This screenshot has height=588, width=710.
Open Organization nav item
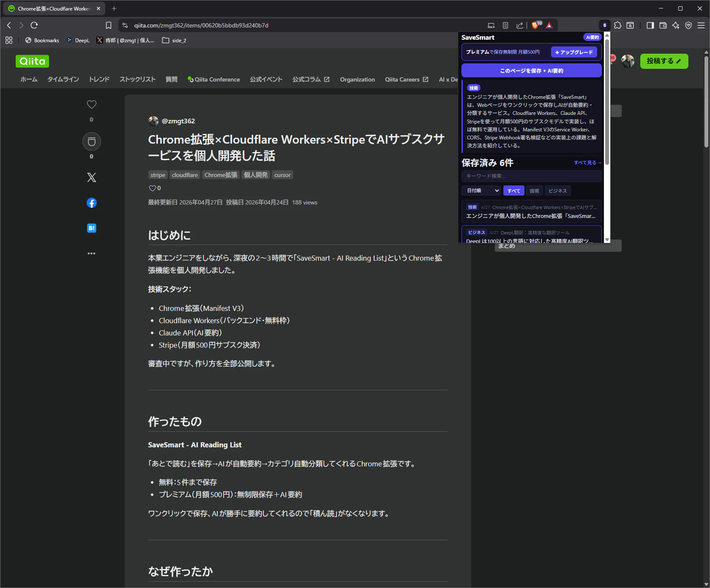point(358,79)
